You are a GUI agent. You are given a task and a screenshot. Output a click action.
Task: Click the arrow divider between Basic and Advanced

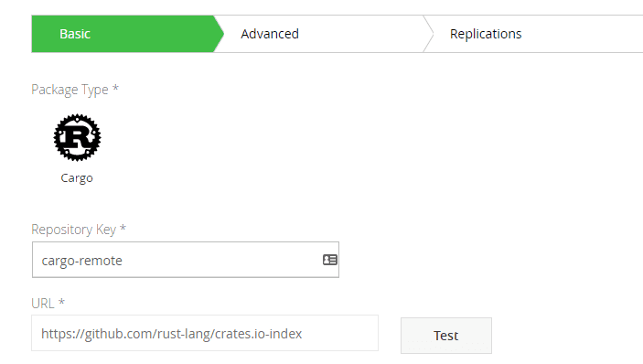click(219, 34)
